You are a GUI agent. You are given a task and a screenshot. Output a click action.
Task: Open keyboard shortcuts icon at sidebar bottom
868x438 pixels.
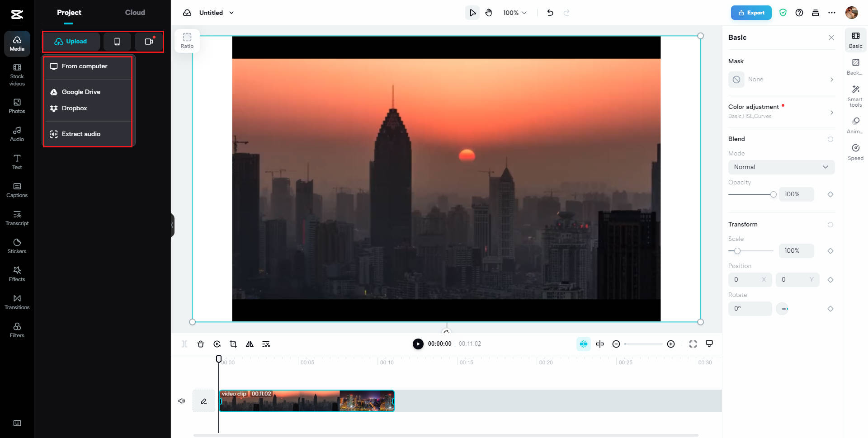tap(17, 423)
